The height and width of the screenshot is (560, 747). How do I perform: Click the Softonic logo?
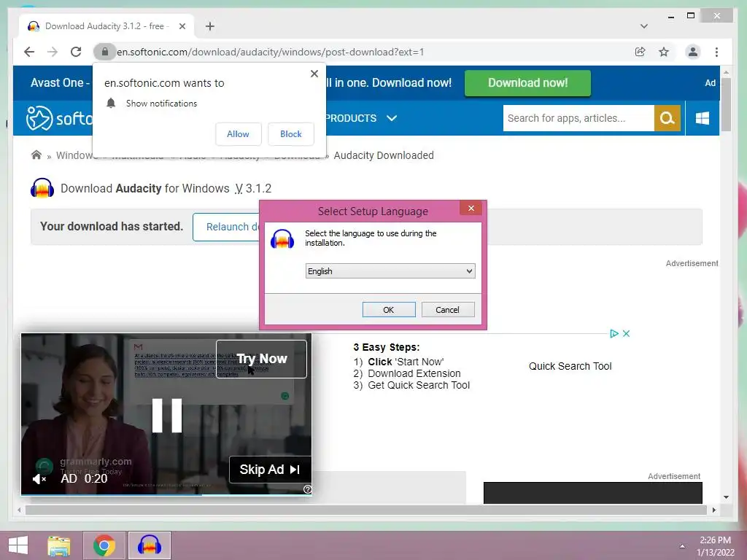tap(58, 118)
